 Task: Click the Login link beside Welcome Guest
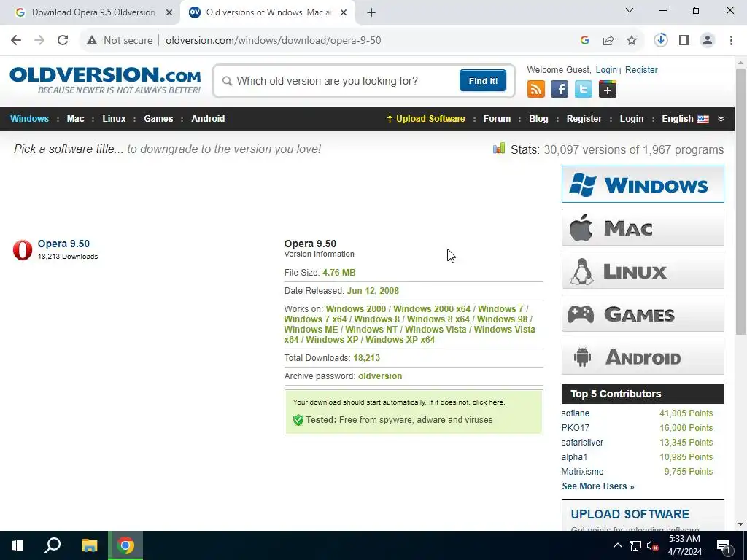606,70
